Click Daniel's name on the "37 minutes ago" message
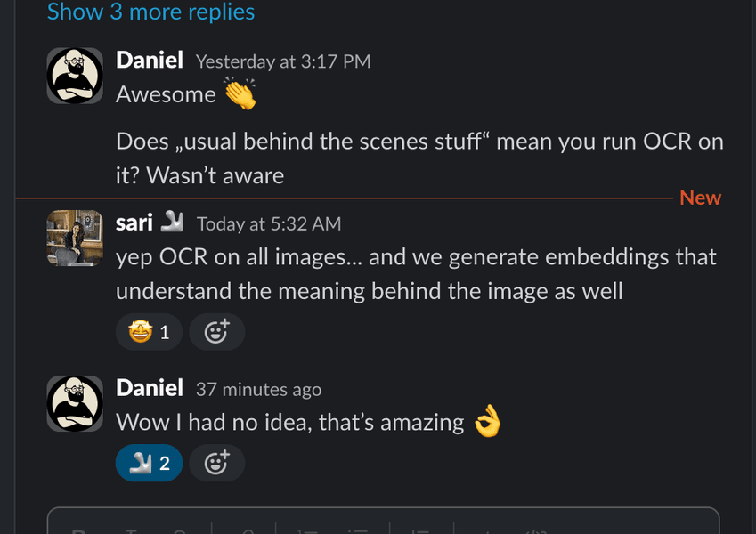 (x=150, y=388)
